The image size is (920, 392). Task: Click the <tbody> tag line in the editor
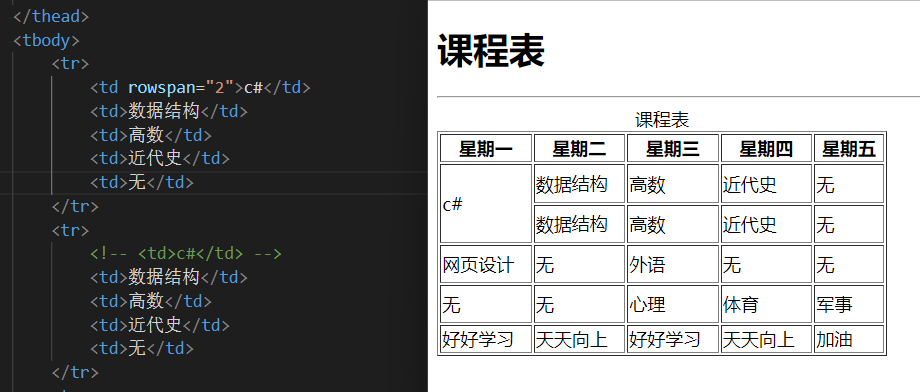click(46, 40)
